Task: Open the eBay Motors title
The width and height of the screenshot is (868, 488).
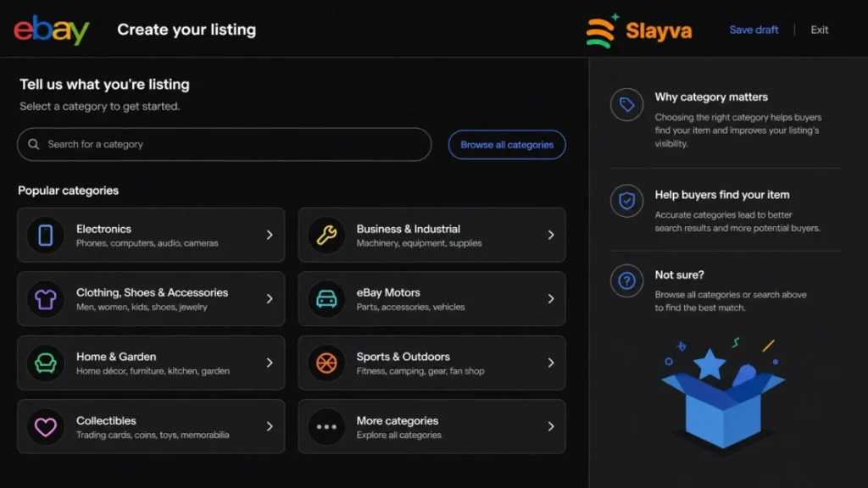Action: pyautogui.click(x=388, y=292)
